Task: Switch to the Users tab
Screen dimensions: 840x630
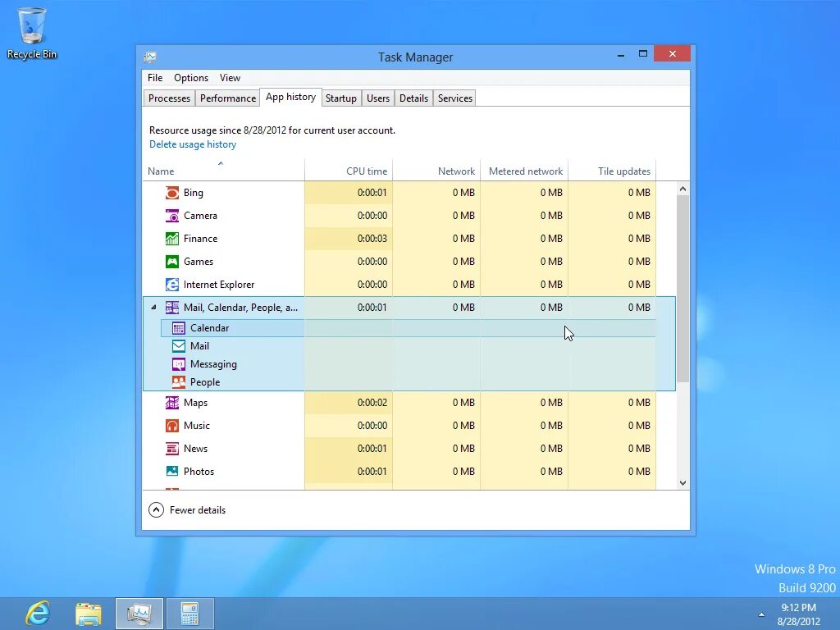Action: coord(377,98)
